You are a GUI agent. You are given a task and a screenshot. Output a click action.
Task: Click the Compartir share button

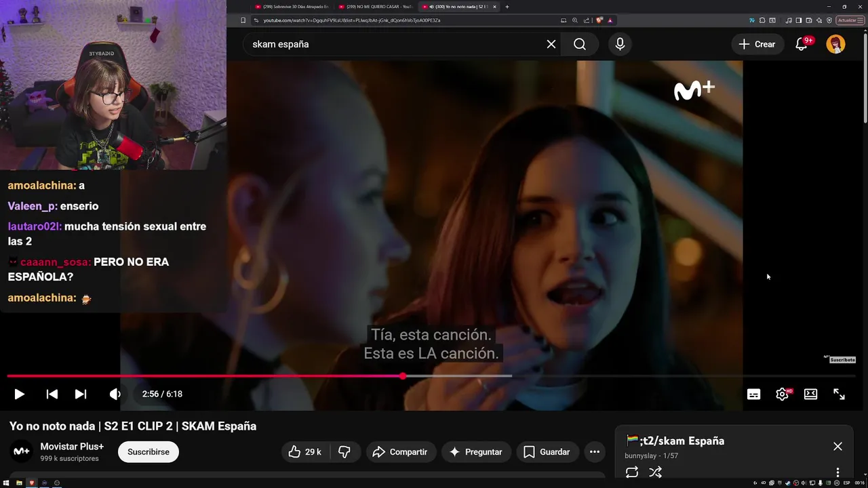coord(400,452)
